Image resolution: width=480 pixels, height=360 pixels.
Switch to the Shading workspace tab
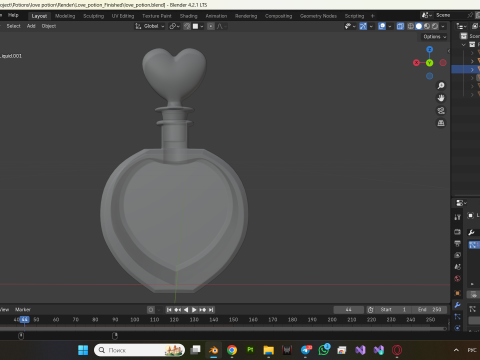click(x=188, y=16)
